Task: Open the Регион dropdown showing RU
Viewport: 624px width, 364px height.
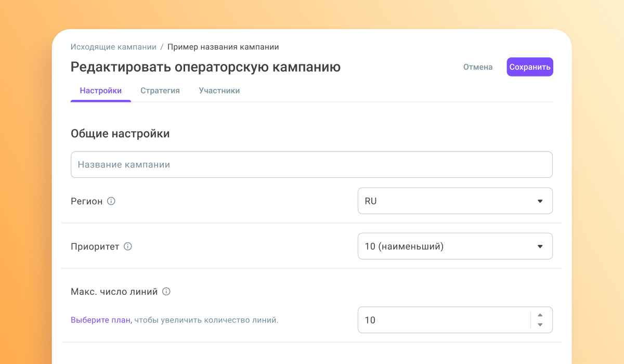Action: click(x=455, y=201)
